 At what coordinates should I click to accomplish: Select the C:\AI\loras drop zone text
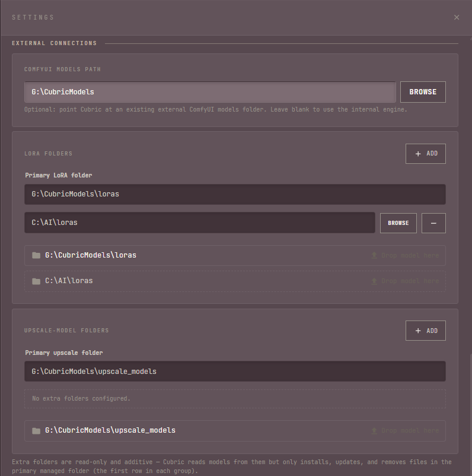(x=69, y=281)
